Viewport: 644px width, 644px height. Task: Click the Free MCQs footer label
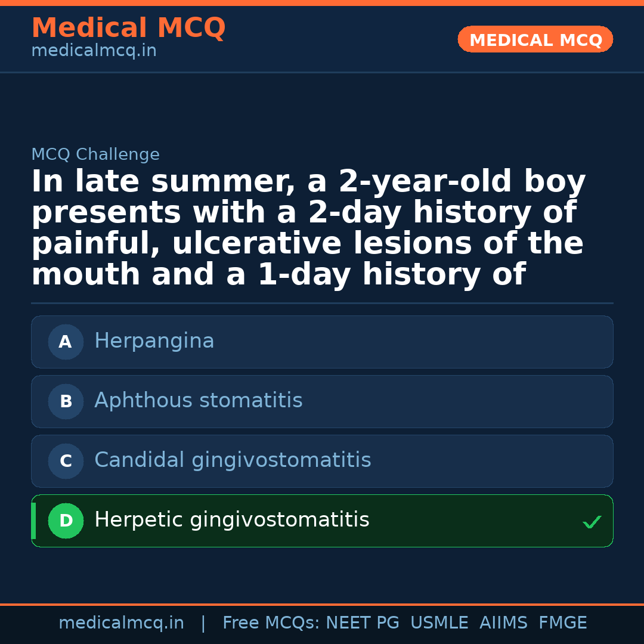(x=271, y=623)
